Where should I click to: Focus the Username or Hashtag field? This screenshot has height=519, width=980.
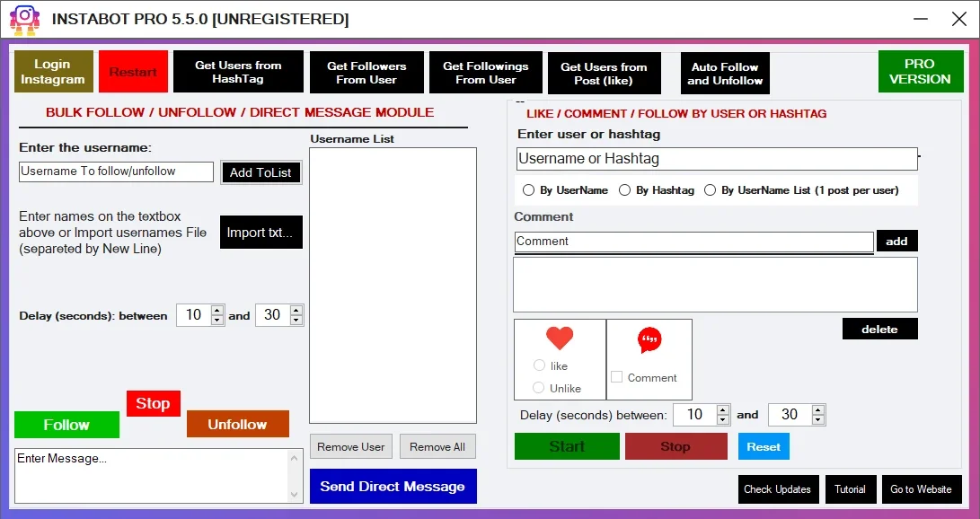717,159
